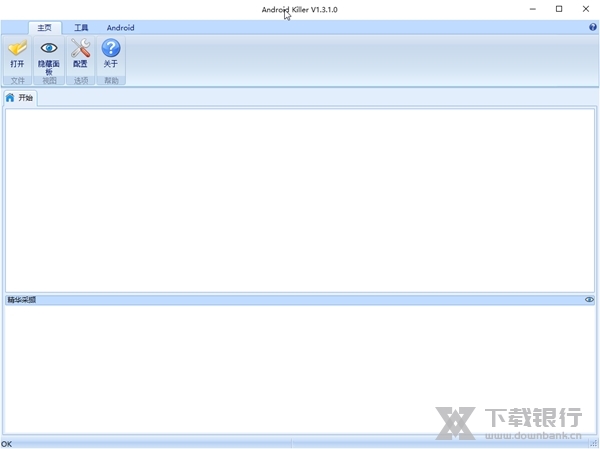Screen dimensions: 600x449
Task: Minimize the Android Killer window
Action: pos(533,9)
